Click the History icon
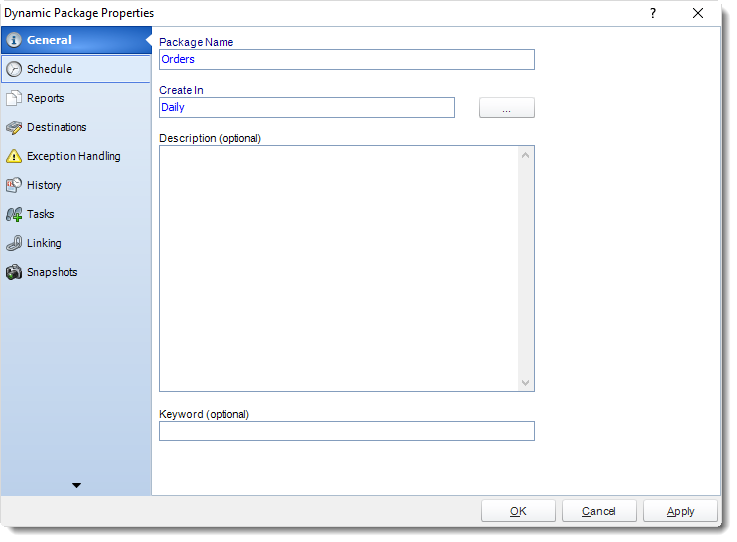The image size is (737, 542). [14, 185]
